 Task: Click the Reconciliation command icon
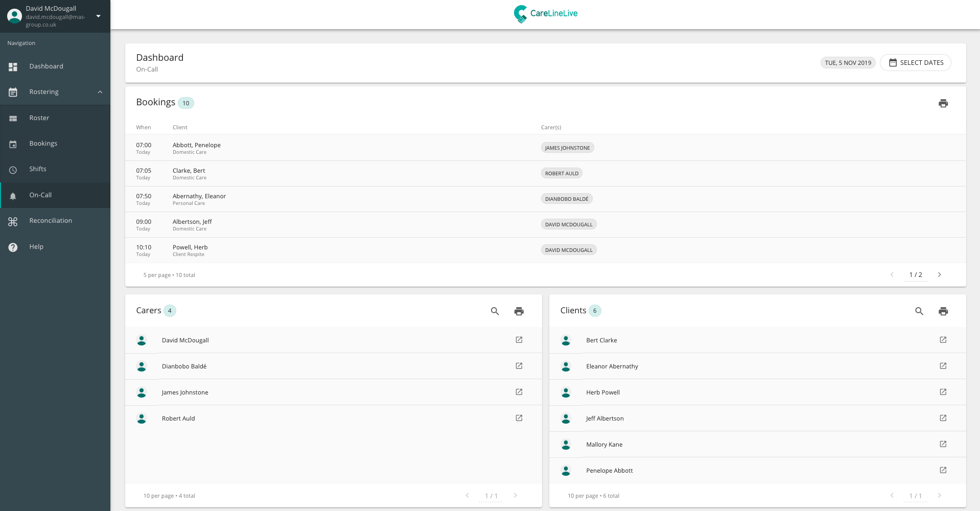[x=13, y=221]
